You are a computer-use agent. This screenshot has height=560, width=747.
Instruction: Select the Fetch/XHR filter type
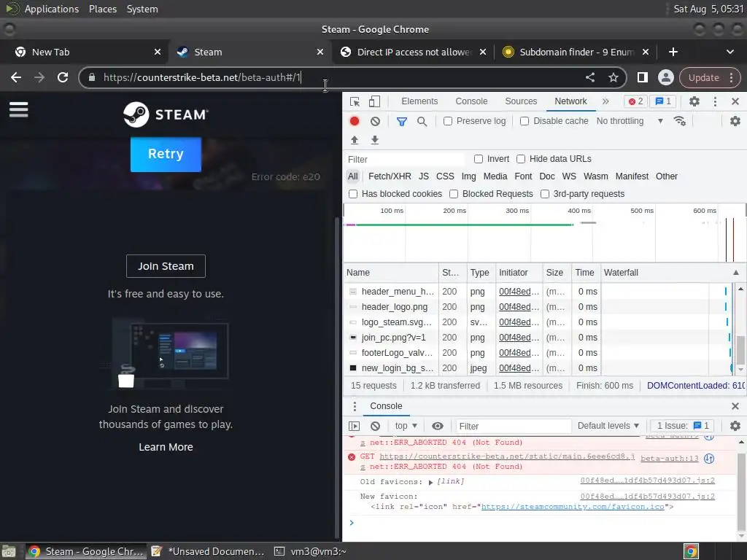coord(390,176)
